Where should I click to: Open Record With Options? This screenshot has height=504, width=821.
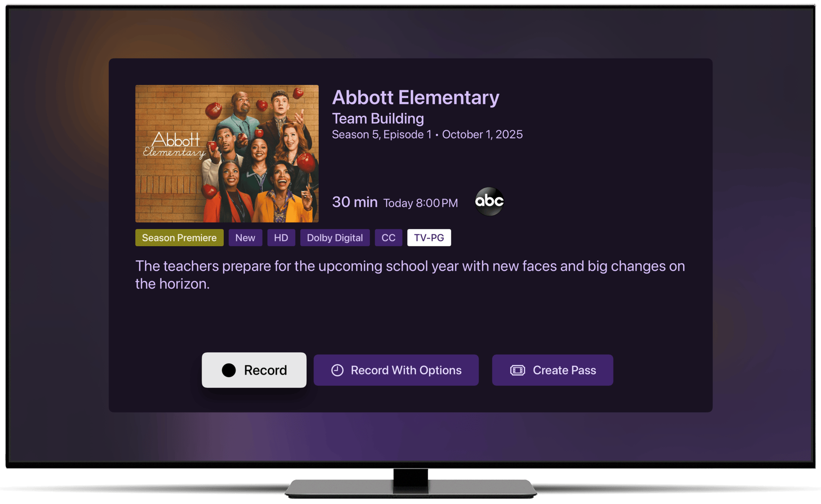396,370
